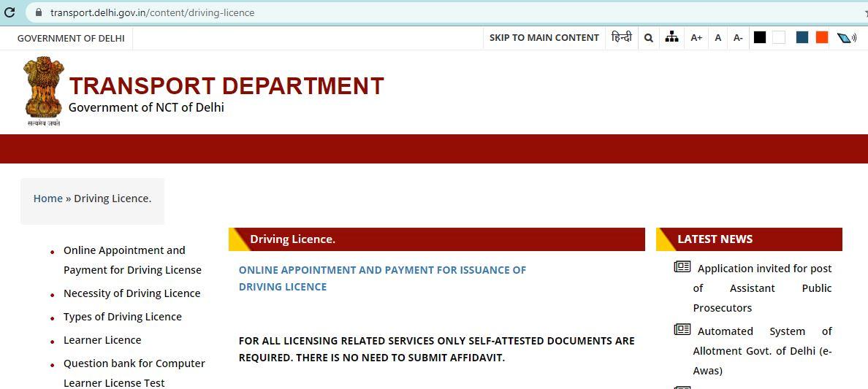
Task: Go to Home breadcrumb link
Action: click(48, 199)
